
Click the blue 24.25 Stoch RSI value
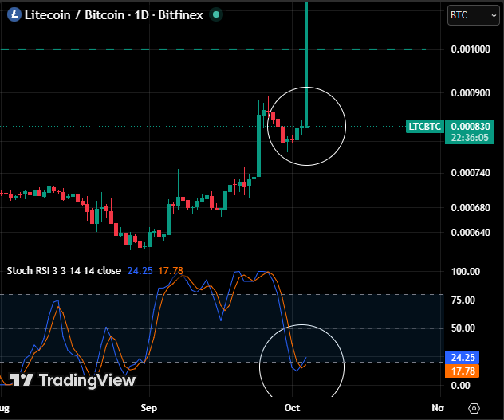click(x=140, y=271)
